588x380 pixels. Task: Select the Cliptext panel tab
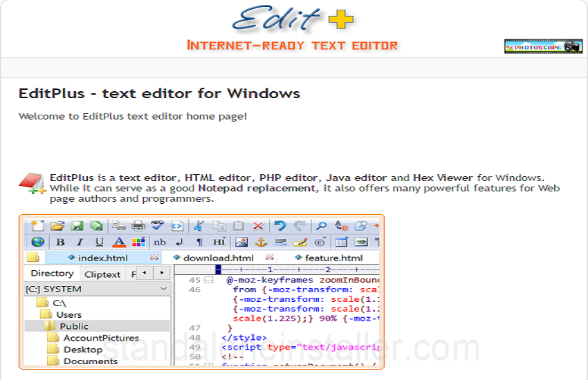(102, 274)
